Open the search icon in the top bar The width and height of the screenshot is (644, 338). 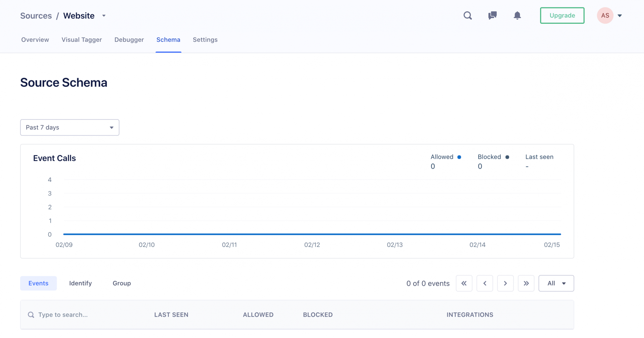point(468,15)
